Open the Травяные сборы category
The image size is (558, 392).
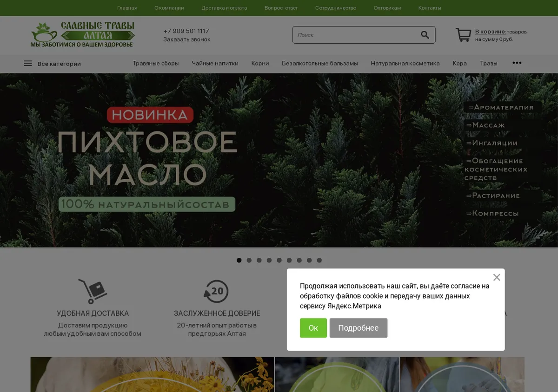156,63
